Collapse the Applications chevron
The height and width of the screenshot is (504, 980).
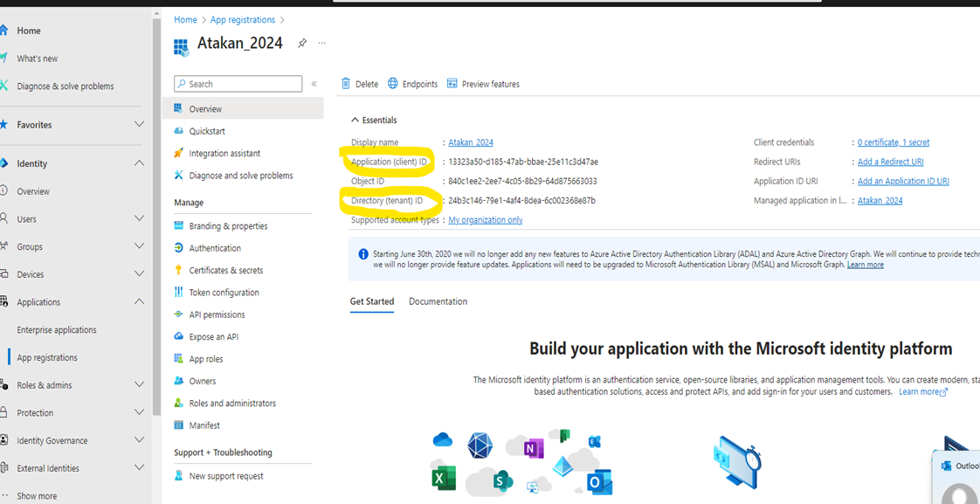pyautogui.click(x=140, y=301)
